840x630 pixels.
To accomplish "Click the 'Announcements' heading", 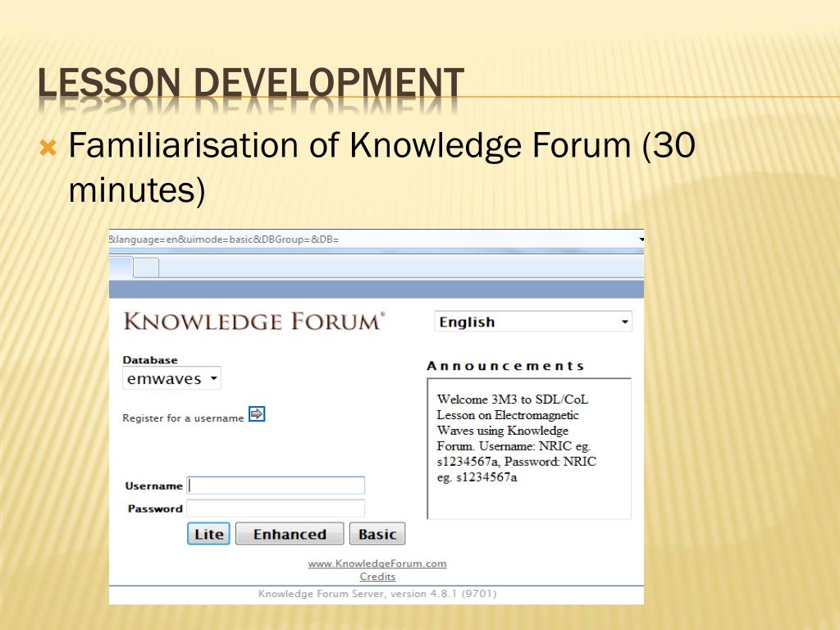I will point(505,366).
